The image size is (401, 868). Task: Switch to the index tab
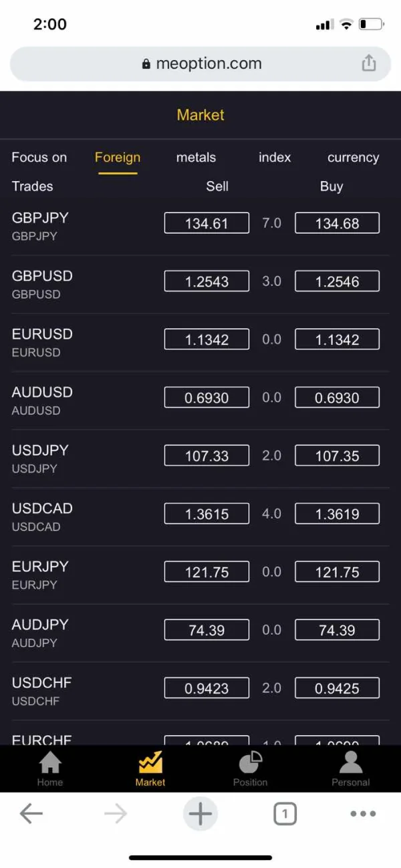[275, 158]
